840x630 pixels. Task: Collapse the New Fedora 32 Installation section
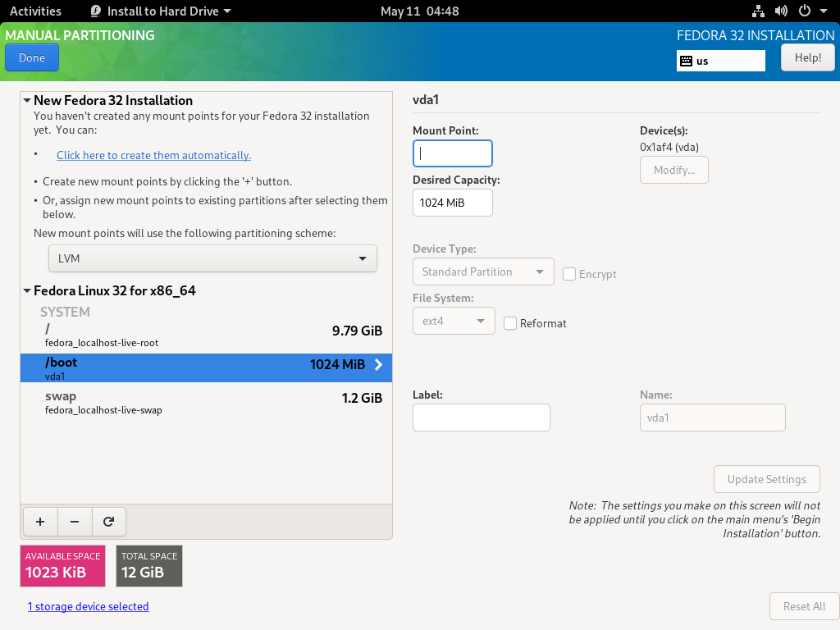pyautogui.click(x=27, y=100)
